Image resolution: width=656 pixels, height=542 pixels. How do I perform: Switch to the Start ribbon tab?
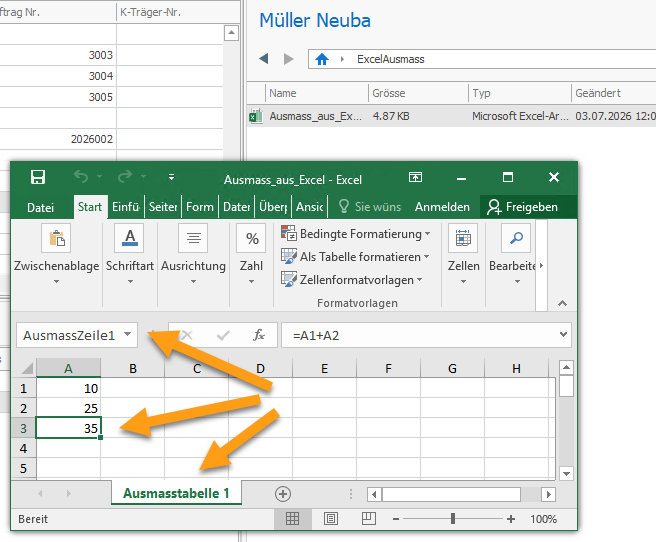pos(90,207)
